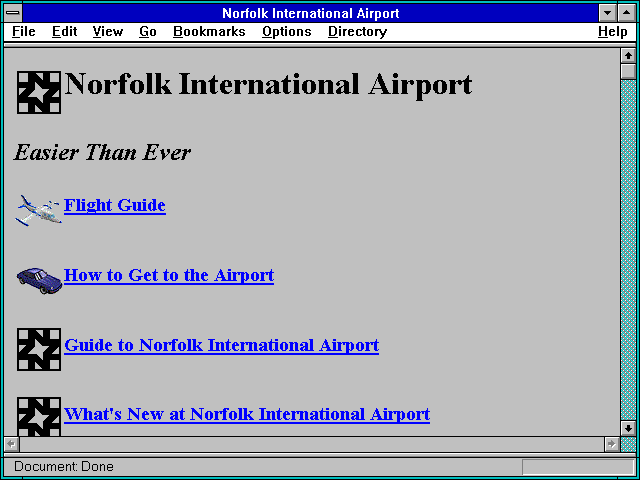Click the Norfolk International Airport title bar
Image resolution: width=640 pixels, height=480 pixels.
point(311,13)
